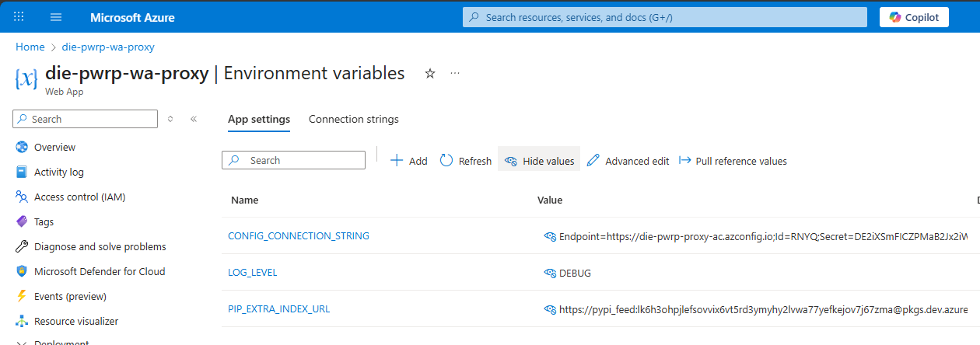Open die-pwrp-wa-proxy breadcrumb link
This screenshot has width=980, height=345.
108,47
